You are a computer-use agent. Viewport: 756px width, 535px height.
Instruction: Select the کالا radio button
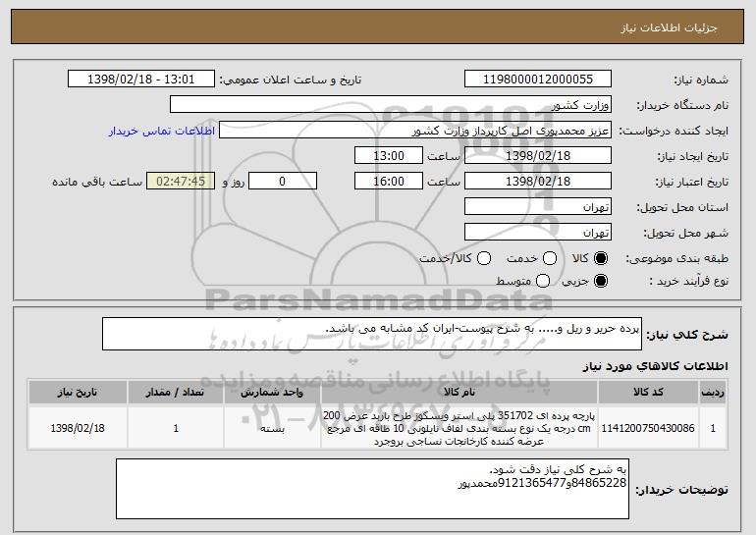tap(601, 258)
